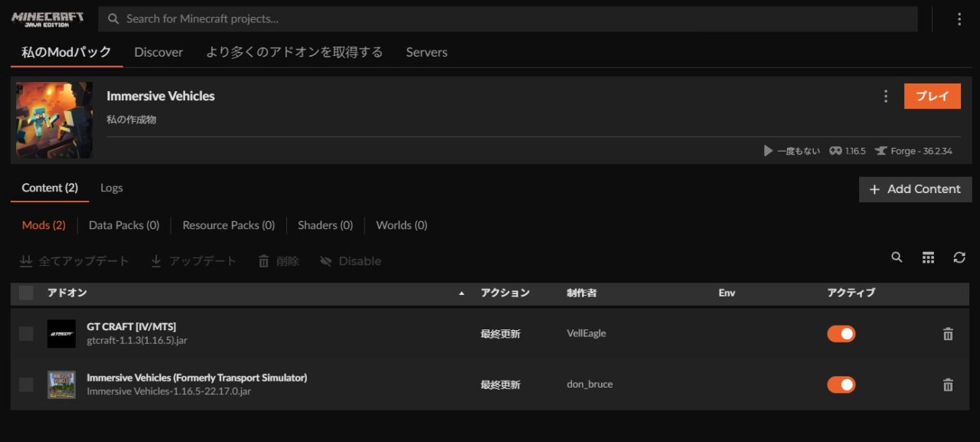
Task: Refresh the mod list
Action: click(x=959, y=258)
